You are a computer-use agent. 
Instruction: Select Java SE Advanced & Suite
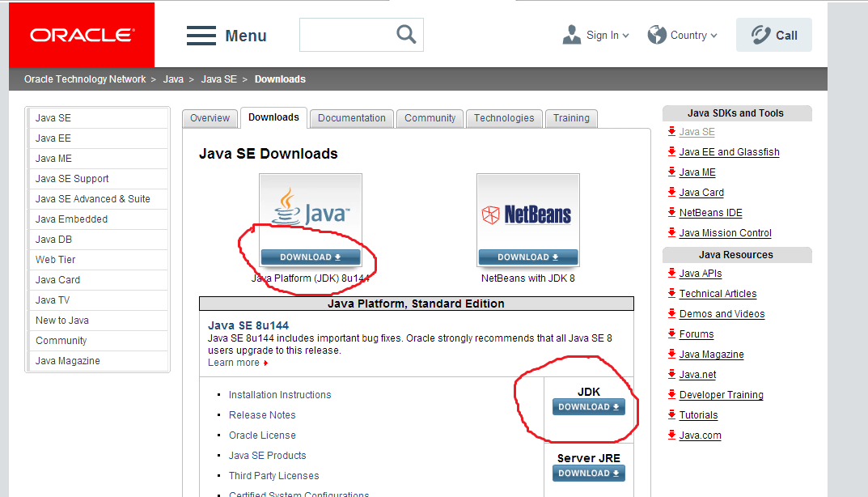click(x=98, y=199)
